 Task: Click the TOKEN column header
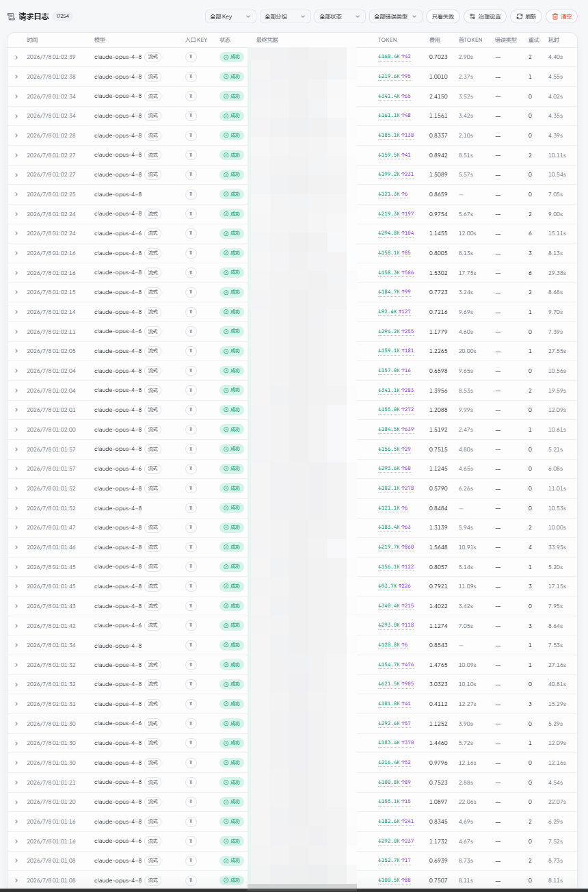click(x=387, y=40)
